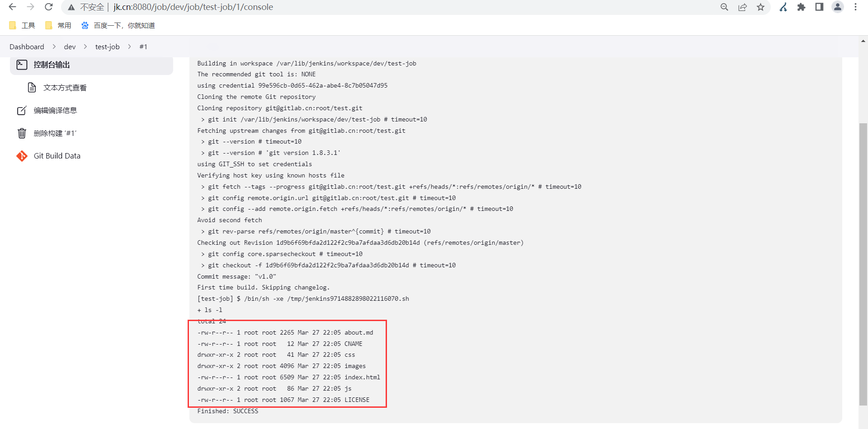
Task: Click the LICENSE file listing line
Action: pos(283,400)
